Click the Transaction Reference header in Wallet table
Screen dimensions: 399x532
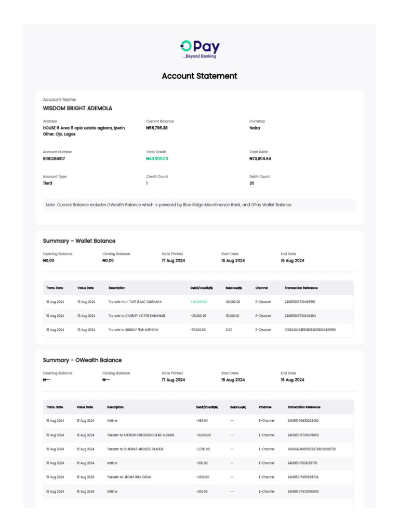pos(301,288)
